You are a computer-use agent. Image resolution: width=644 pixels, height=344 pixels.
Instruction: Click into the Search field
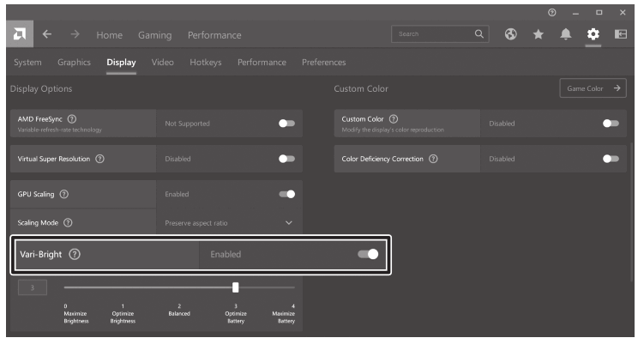coord(431,35)
